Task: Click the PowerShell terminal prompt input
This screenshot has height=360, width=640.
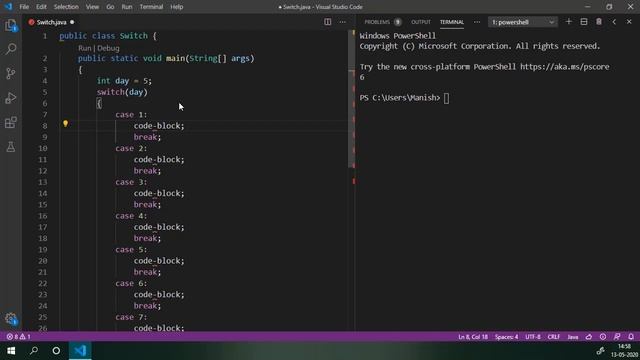Action: tap(446, 98)
